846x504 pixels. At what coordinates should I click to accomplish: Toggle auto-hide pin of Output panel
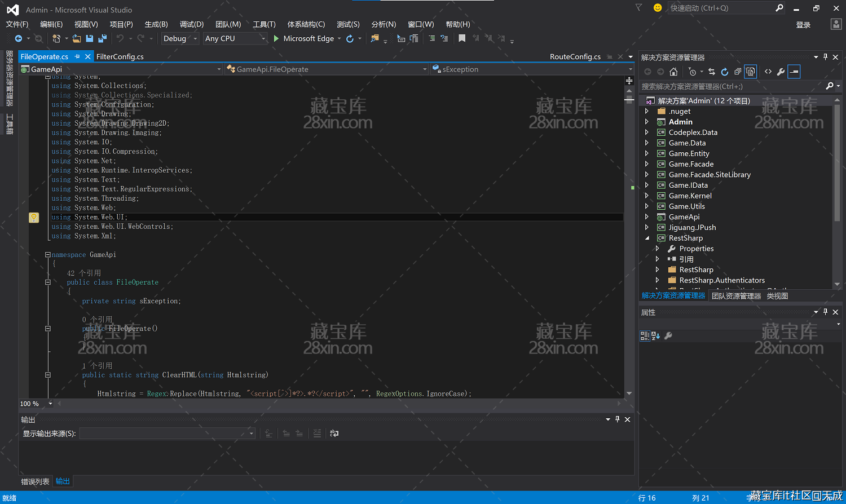pyautogui.click(x=618, y=419)
